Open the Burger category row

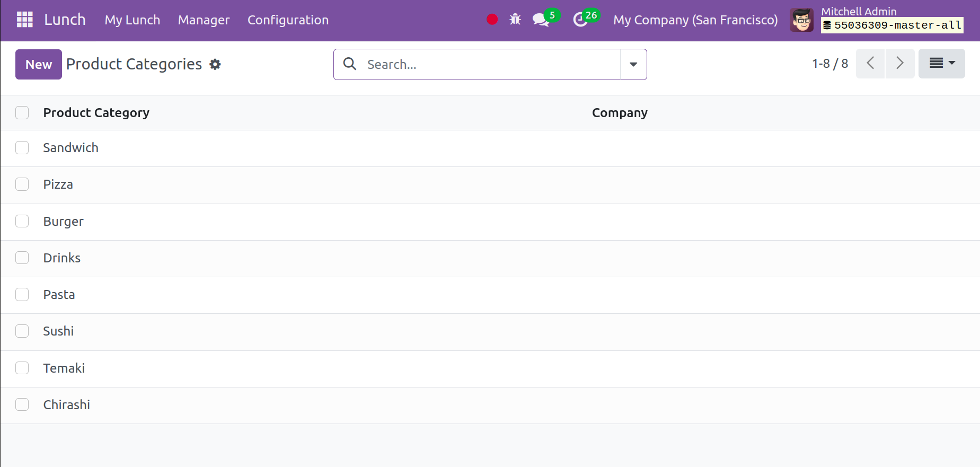[x=490, y=222]
